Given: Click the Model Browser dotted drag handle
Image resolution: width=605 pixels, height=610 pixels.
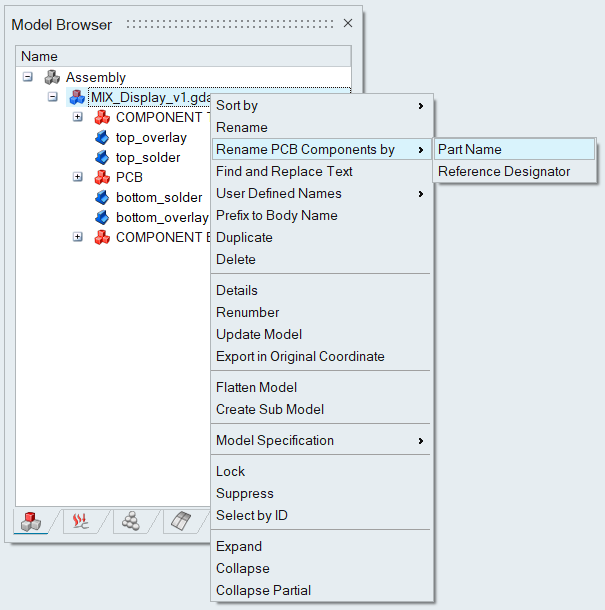Looking at the screenshot, I should (x=230, y=24).
